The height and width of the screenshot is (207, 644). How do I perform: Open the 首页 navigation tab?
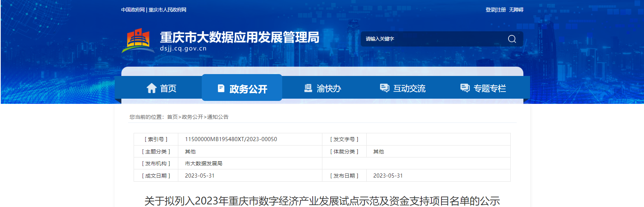168,89
